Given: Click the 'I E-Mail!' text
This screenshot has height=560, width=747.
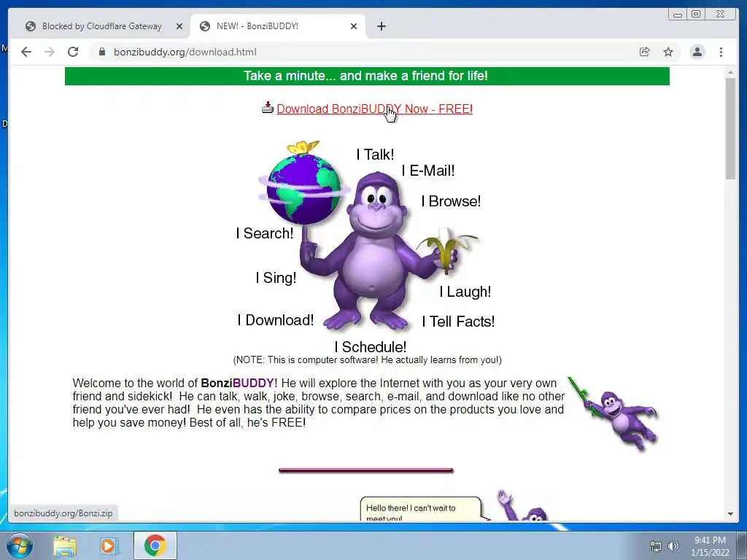Looking at the screenshot, I should [428, 171].
